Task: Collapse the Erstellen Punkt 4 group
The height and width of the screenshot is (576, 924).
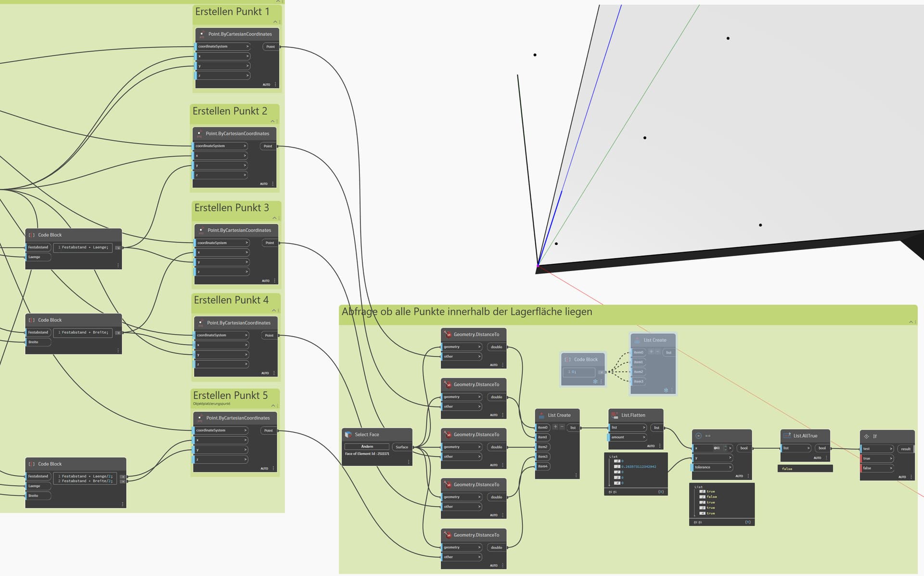Action: tap(274, 310)
